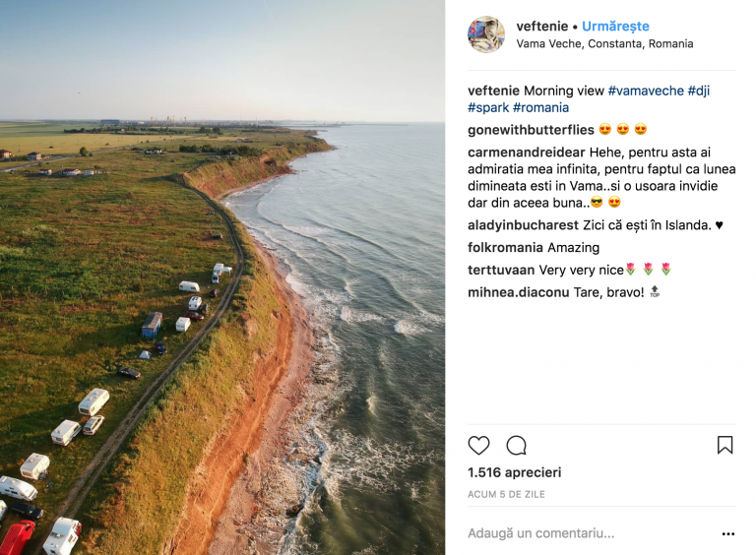Open terttuvaan commenter profile
756x555 pixels.
pos(501,270)
